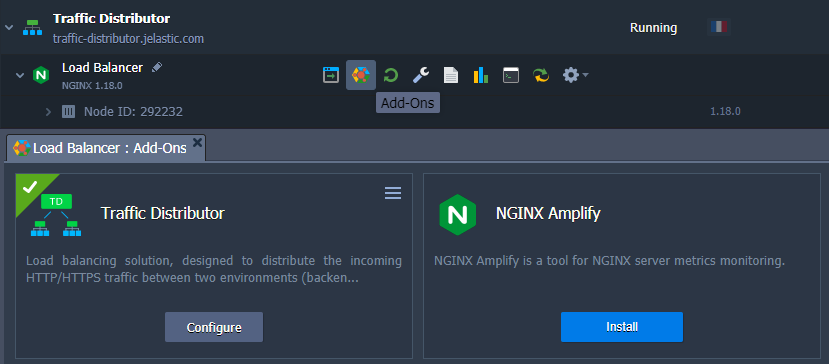Click the Traffic Distributor environment title
Viewport: 829px width, 364px height.
click(x=112, y=19)
